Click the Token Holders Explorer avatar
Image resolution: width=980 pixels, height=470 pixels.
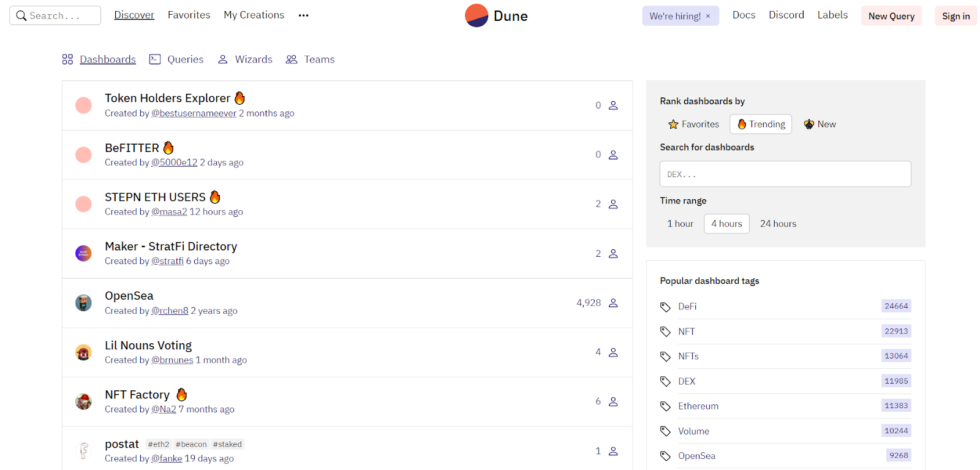click(83, 105)
